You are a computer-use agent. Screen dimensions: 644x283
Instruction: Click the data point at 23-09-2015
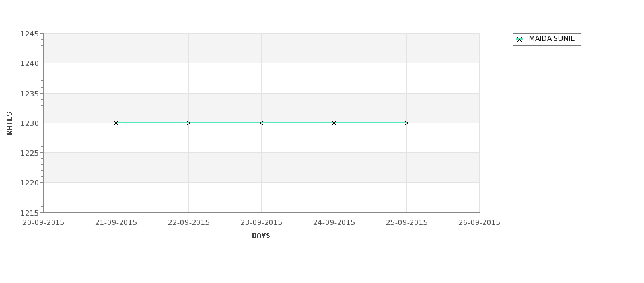[261, 123]
